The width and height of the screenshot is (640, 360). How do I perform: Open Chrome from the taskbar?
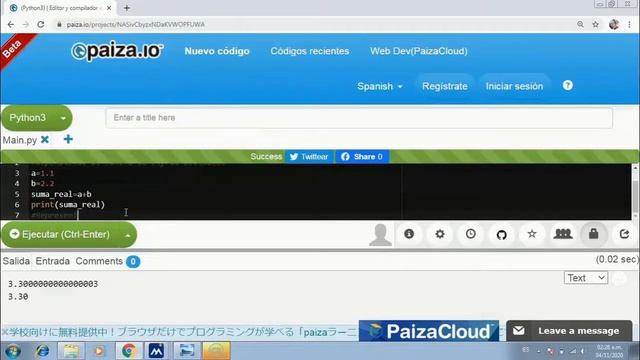129,351
